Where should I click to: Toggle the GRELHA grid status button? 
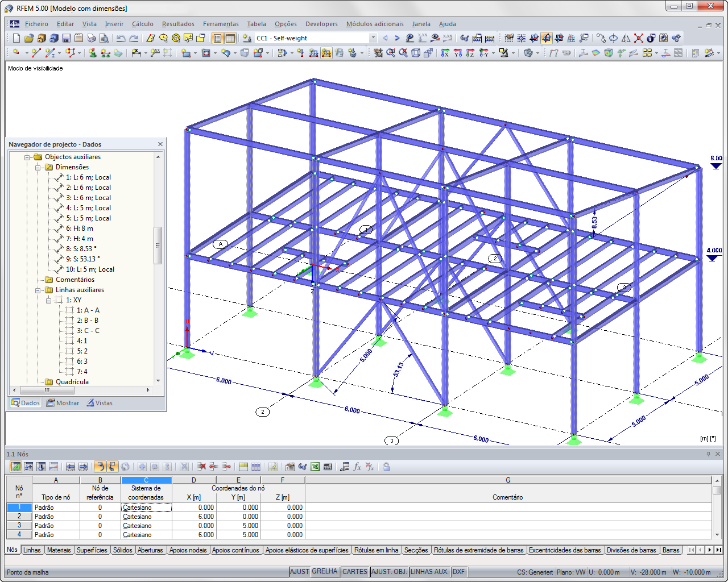[x=325, y=572]
